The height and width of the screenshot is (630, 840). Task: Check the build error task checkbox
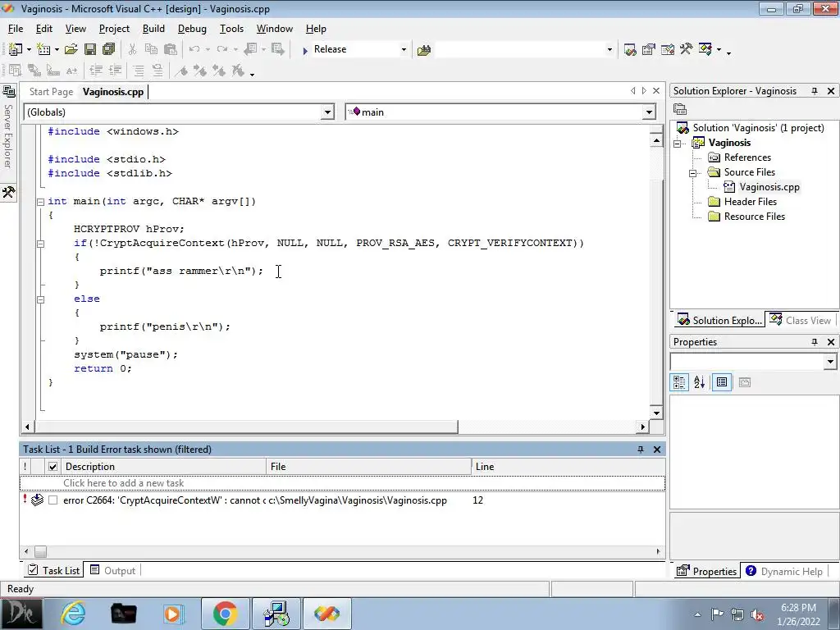pyautogui.click(x=52, y=500)
